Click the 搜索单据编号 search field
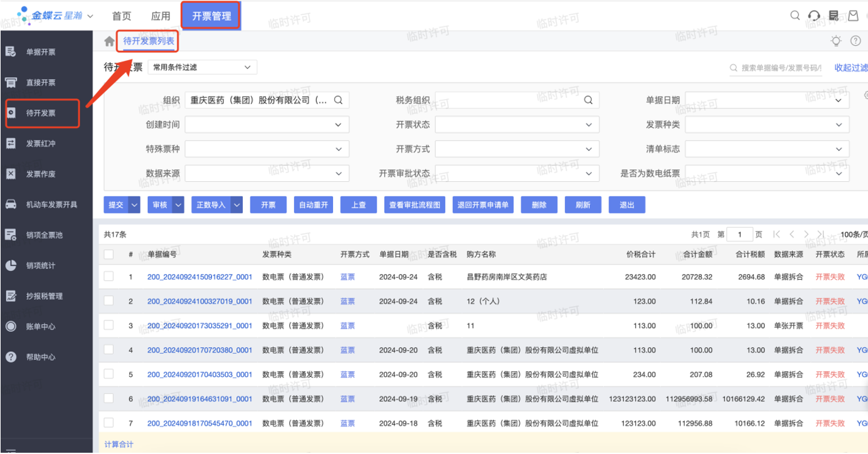868x454 pixels. pyautogui.click(x=775, y=68)
